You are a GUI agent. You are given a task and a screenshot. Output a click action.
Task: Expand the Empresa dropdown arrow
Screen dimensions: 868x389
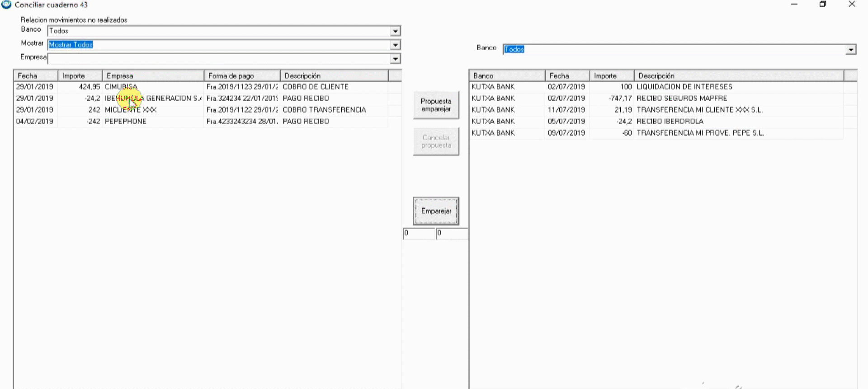point(395,59)
